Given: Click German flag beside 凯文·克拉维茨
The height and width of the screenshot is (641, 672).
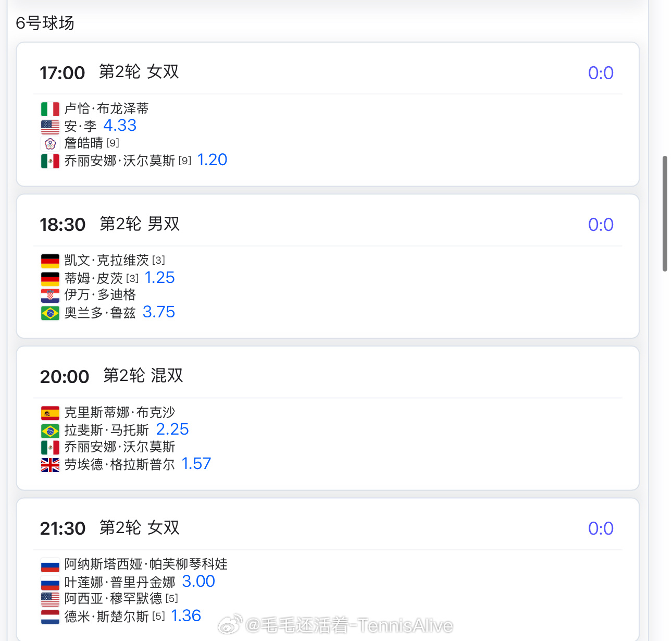Looking at the screenshot, I should 50,261.
